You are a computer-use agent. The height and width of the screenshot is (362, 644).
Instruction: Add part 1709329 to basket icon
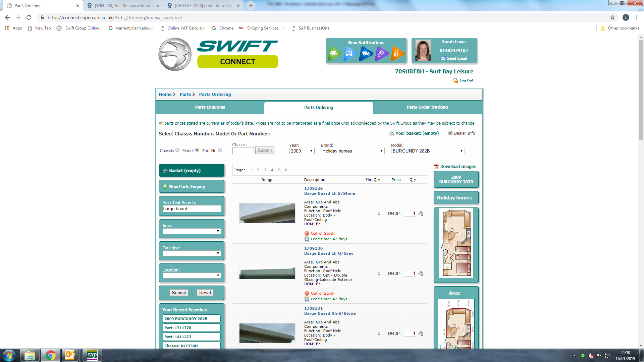coord(421,214)
